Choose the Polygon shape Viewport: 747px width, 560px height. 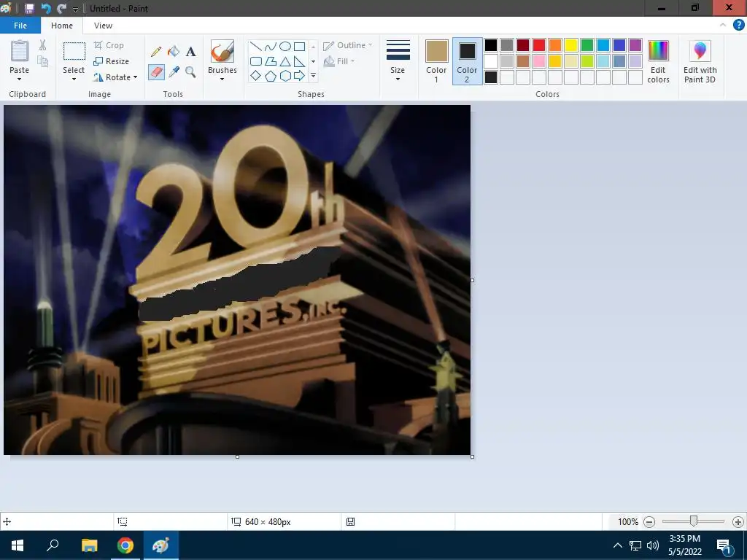tap(270, 61)
